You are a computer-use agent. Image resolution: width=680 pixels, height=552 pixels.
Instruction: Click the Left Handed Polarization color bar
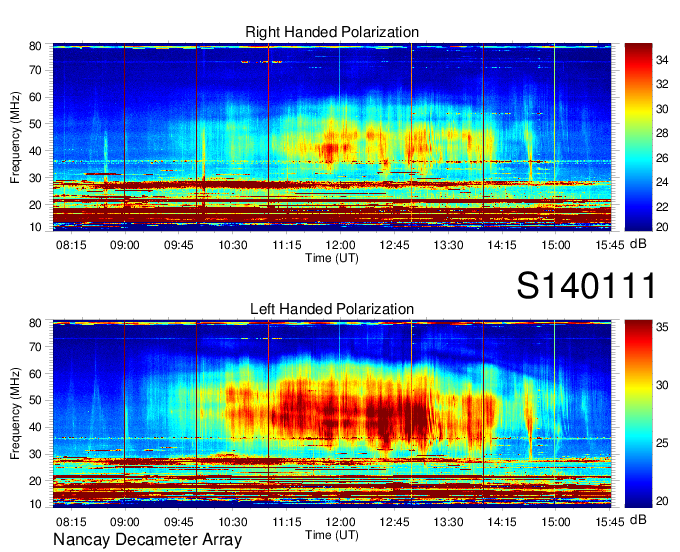[x=638, y=414]
